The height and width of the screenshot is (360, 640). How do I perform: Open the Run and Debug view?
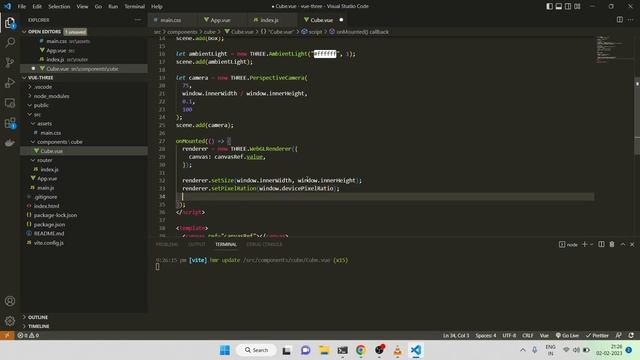pos(10,82)
